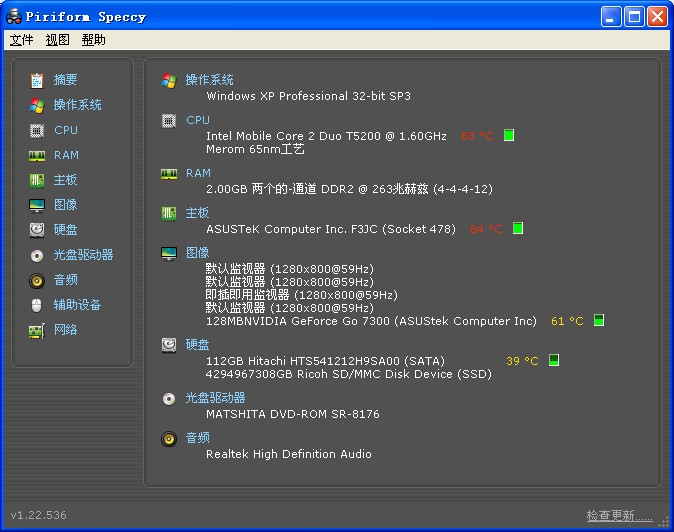Open the 视图 menu
Viewport: 674px width, 532px height.
[57, 40]
